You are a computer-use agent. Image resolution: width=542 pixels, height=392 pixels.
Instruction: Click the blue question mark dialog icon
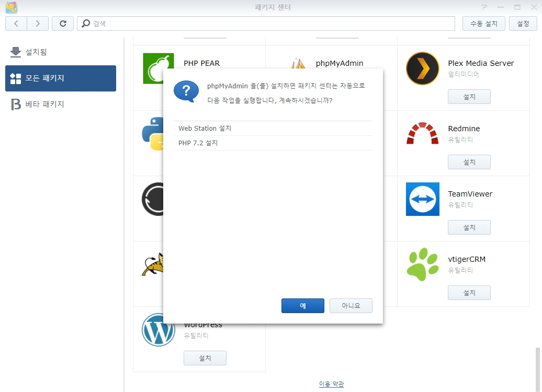pyautogui.click(x=186, y=91)
